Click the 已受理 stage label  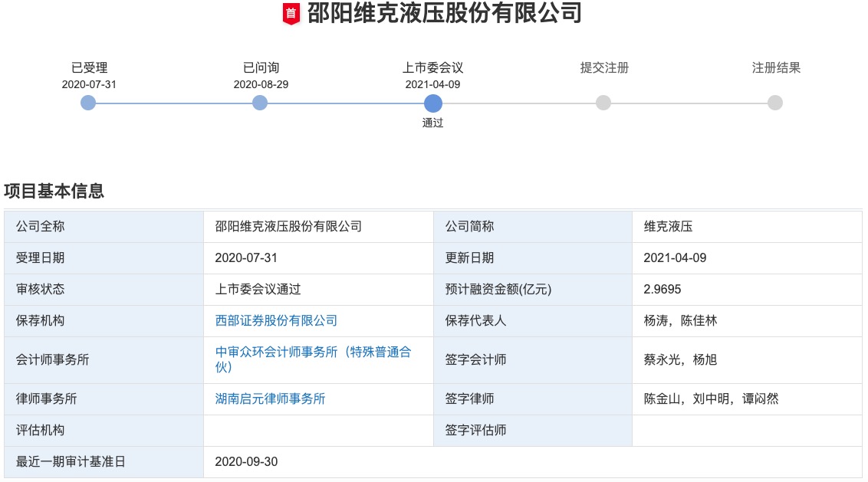tap(89, 67)
